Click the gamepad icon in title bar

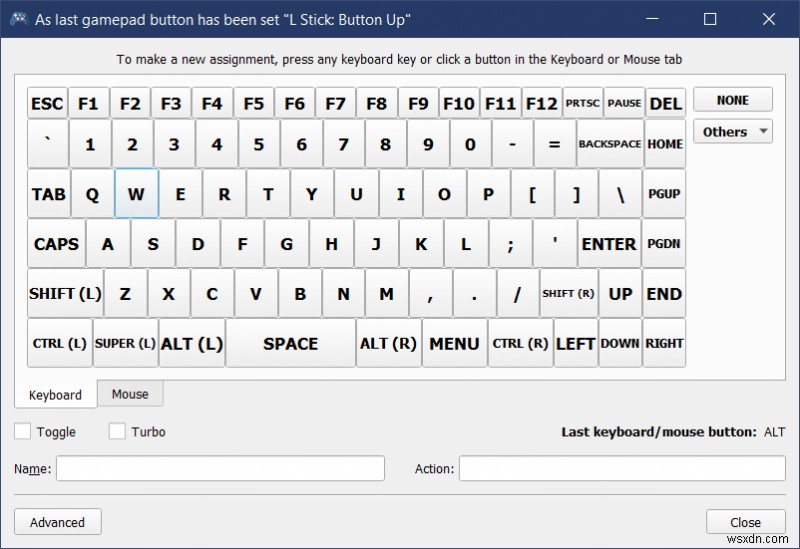[18, 19]
